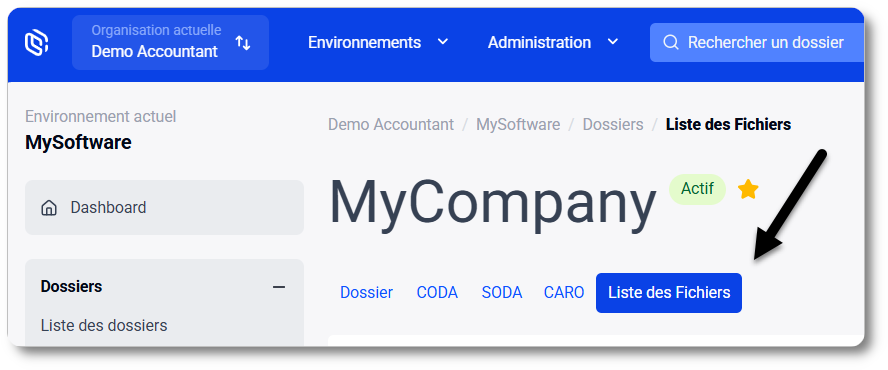
Task: Toggle the yellow favorite star next to MyCompany
Action: click(748, 189)
